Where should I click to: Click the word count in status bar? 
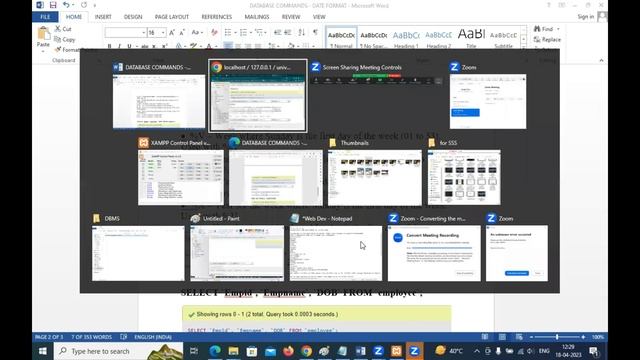click(91, 337)
